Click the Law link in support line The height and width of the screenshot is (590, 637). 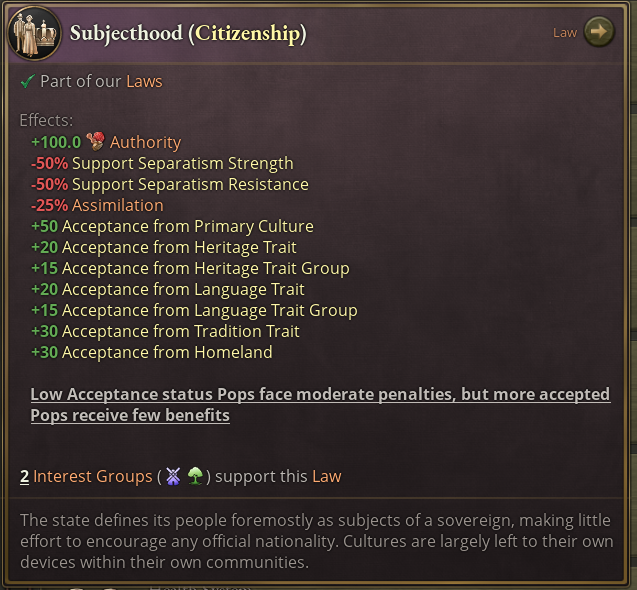pyautogui.click(x=326, y=477)
